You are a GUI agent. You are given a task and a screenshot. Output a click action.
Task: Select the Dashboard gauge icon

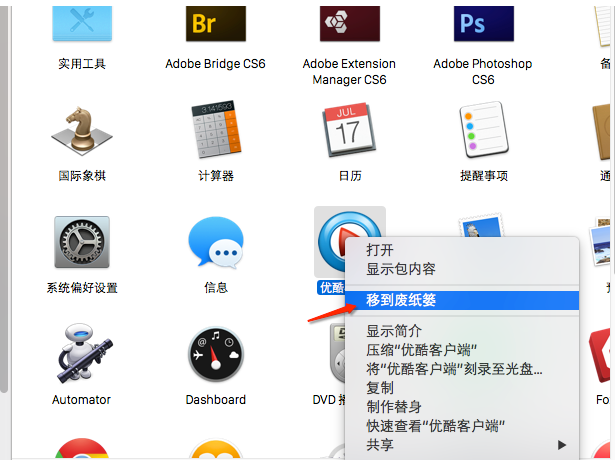(216, 354)
